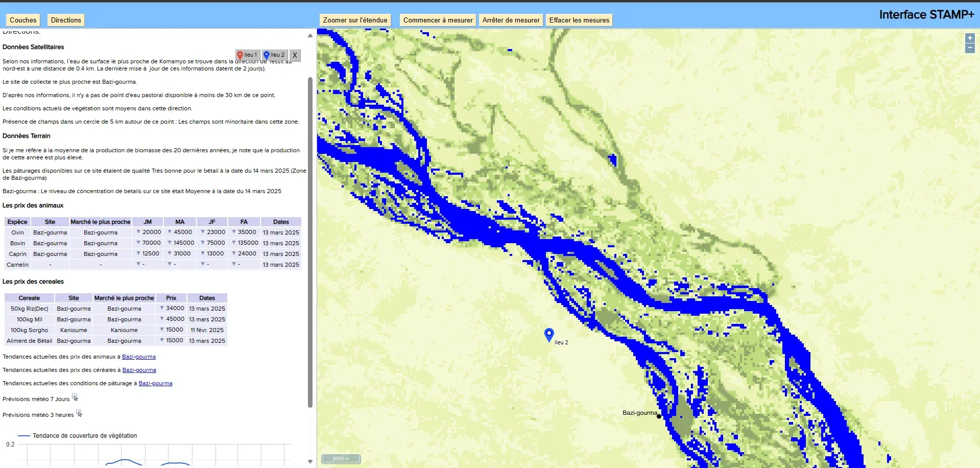
Task: Click the blue lieu 2 pin in panel header
Action: pos(267,55)
